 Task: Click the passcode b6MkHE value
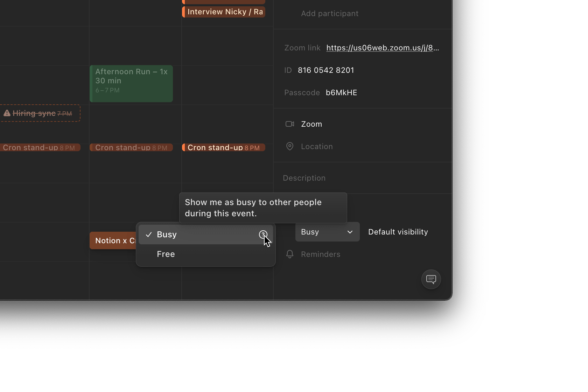341,93
